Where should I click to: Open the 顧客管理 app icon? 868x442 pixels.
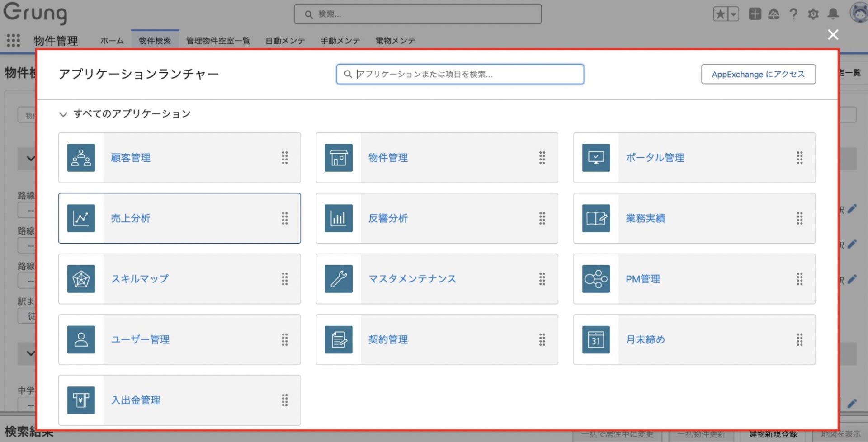tap(81, 158)
